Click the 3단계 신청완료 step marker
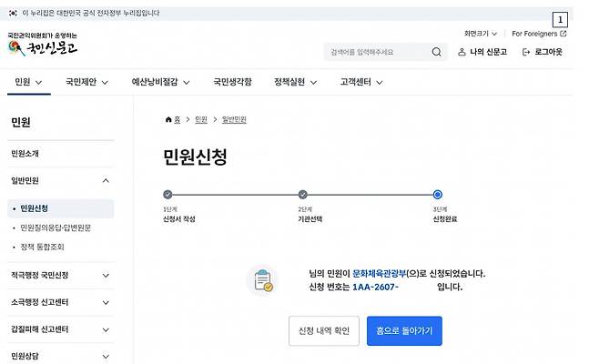This screenshot has height=364, width=599. 437,195
